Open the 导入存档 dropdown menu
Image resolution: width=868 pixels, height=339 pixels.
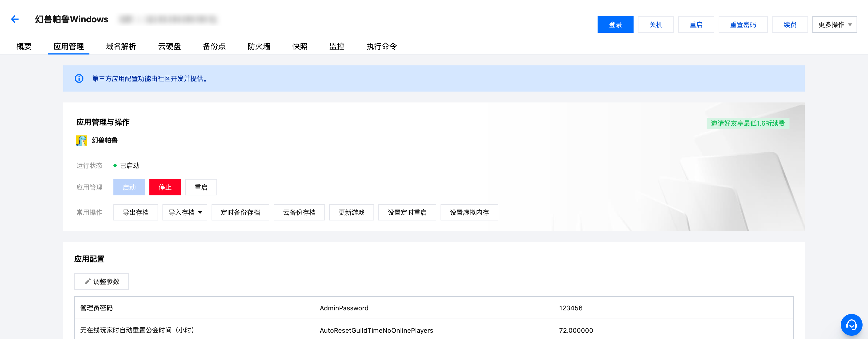point(185,212)
